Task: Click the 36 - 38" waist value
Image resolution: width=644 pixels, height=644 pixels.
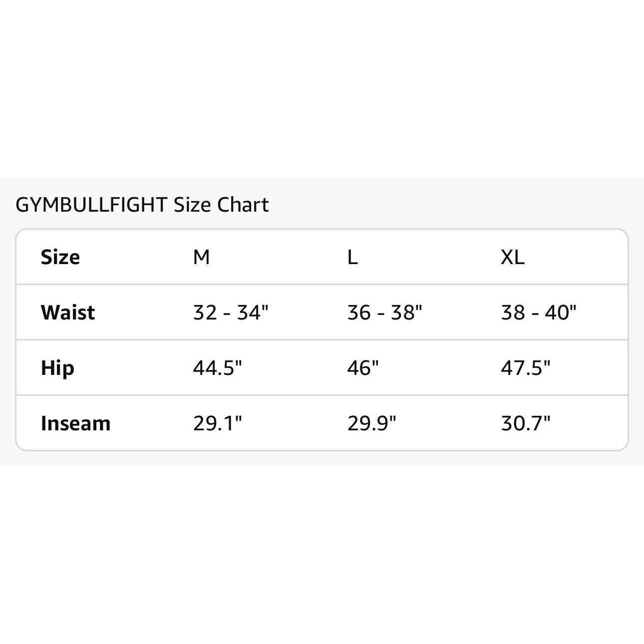Action: (x=385, y=313)
